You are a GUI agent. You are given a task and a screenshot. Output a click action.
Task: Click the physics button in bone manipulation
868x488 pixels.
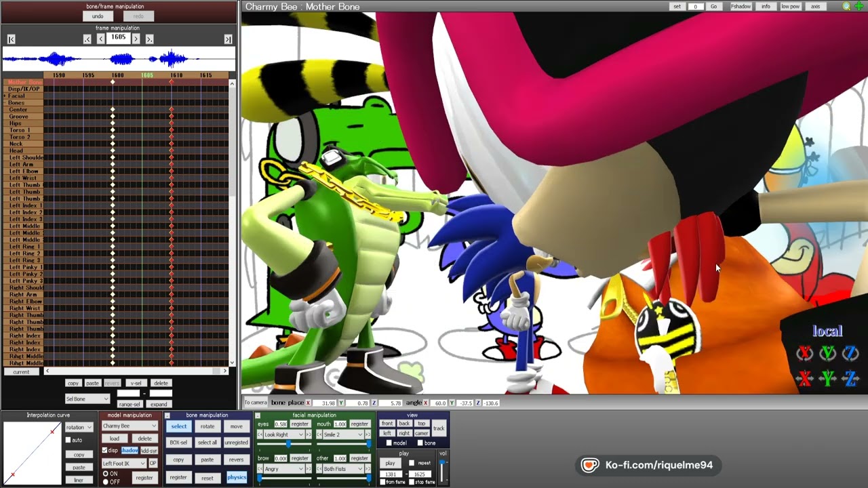pos(237,477)
